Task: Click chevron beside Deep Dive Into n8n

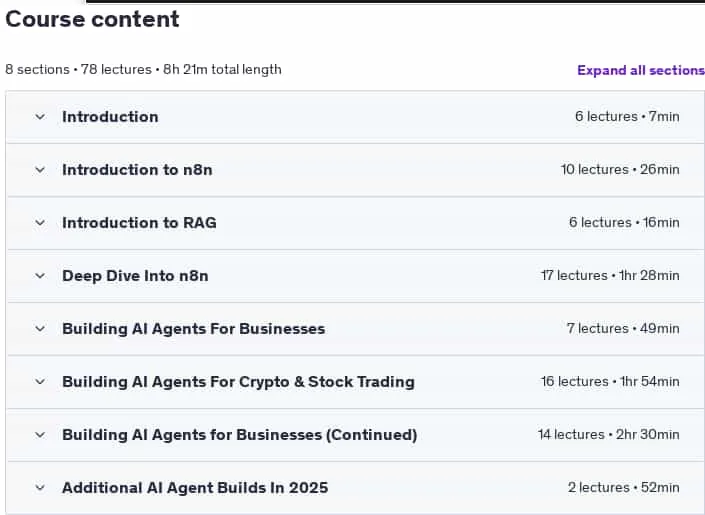Action: point(40,276)
